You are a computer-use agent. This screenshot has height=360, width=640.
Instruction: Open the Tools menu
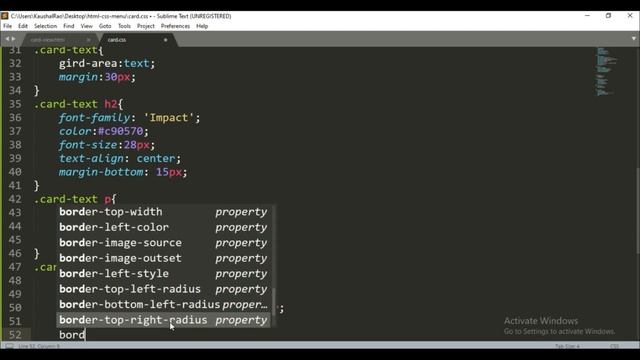[x=124, y=26]
